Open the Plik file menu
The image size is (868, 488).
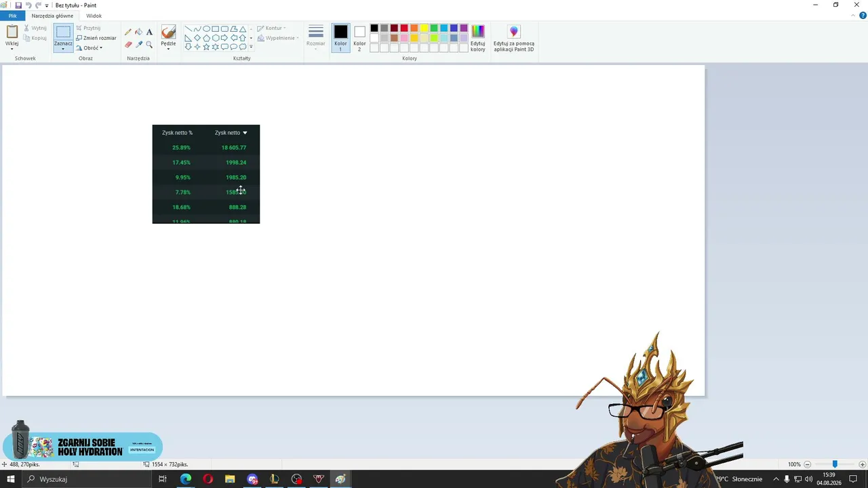(x=12, y=16)
